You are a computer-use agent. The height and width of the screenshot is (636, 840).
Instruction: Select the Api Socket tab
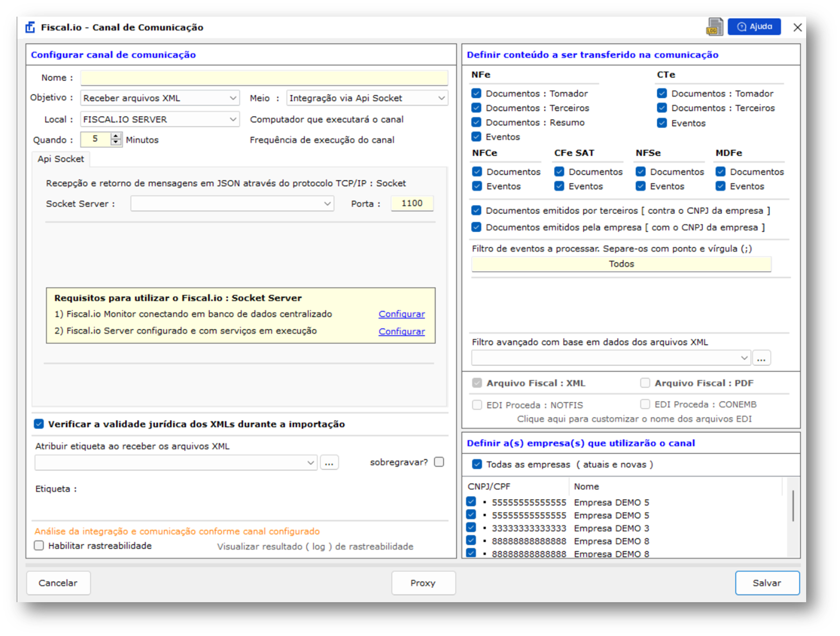click(x=60, y=159)
